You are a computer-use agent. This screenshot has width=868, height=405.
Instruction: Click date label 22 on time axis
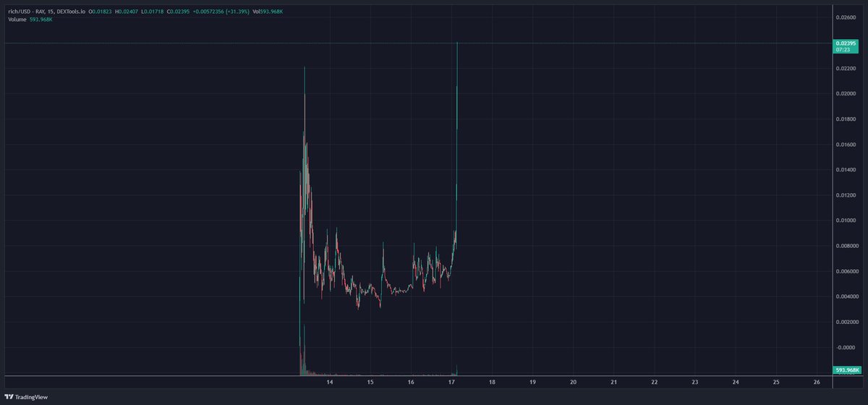654,382
